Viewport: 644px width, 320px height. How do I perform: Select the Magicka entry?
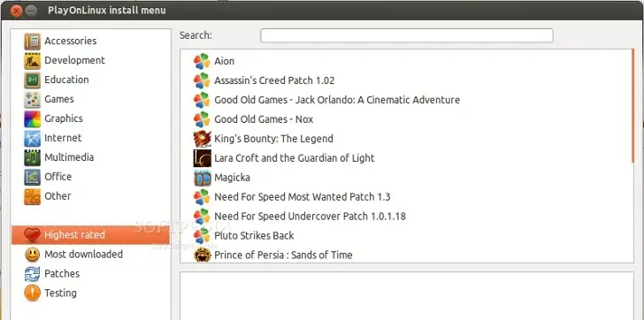click(232, 178)
